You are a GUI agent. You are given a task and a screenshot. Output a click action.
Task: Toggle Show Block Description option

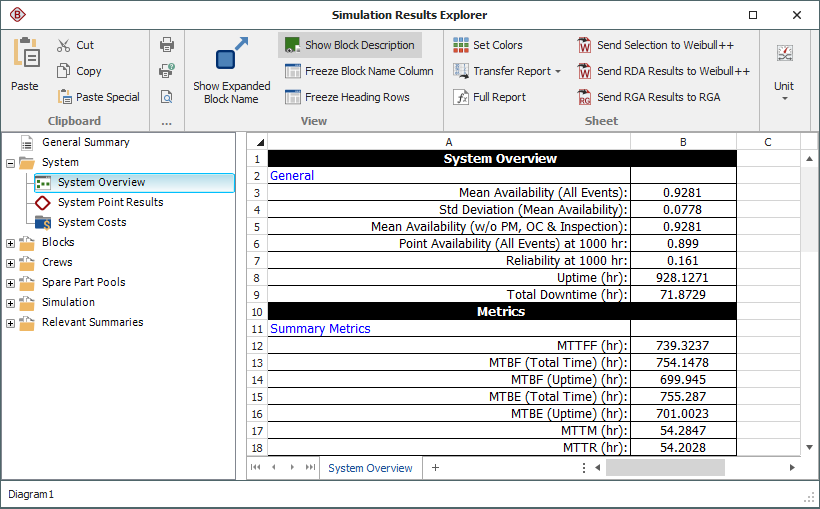point(349,45)
